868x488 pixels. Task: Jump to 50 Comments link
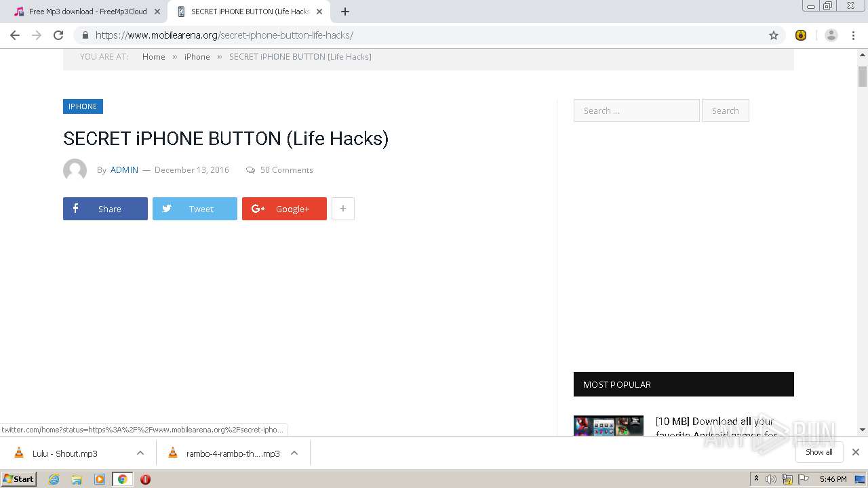tap(286, 170)
